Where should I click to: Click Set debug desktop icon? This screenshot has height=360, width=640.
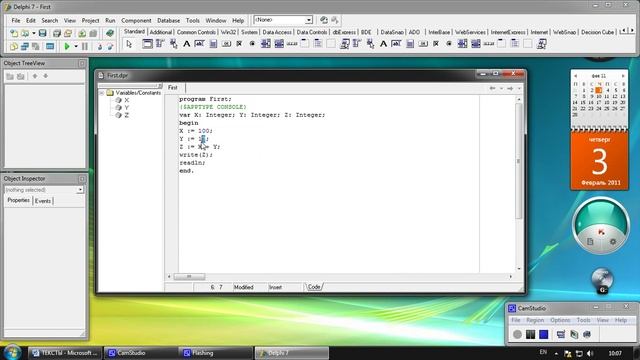coord(335,20)
